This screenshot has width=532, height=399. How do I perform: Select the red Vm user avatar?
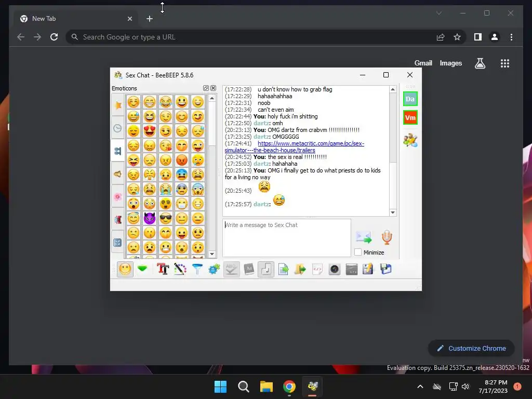pos(410,118)
